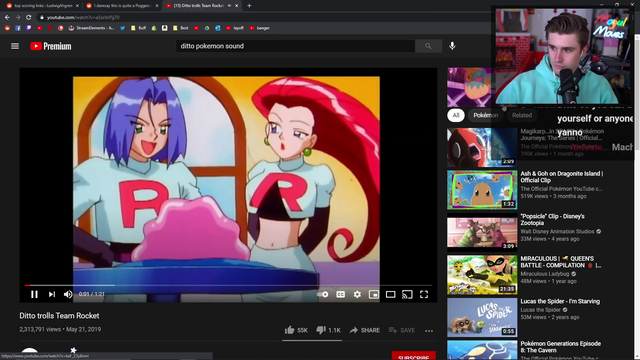
Task: Open StreamElements bookmark
Action: click(91, 28)
